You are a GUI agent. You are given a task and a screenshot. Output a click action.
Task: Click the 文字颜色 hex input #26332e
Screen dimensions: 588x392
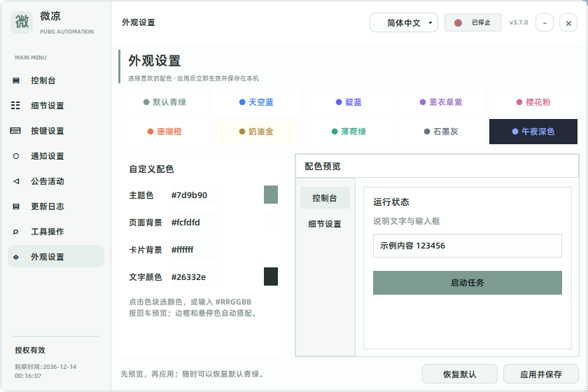click(x=192, y=277)
